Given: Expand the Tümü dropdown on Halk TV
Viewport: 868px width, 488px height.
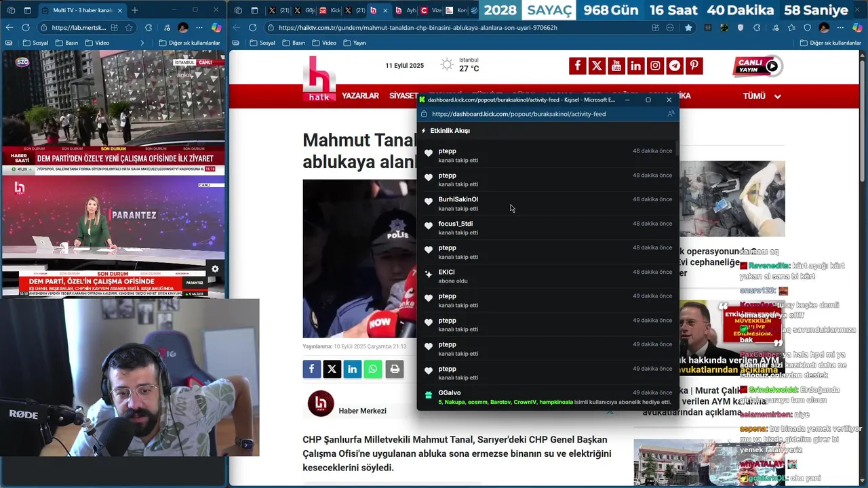Looking at the screenshot, I should 762,96.
